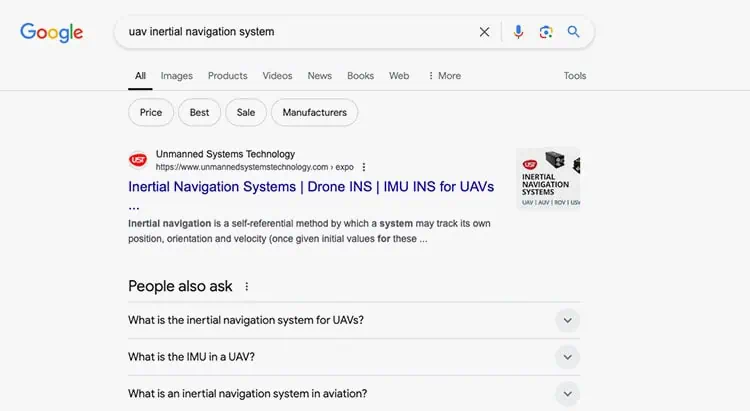Expand 'What is an inertial navigation system in aviation?'

pyautogui.click(x=354, y=394)
